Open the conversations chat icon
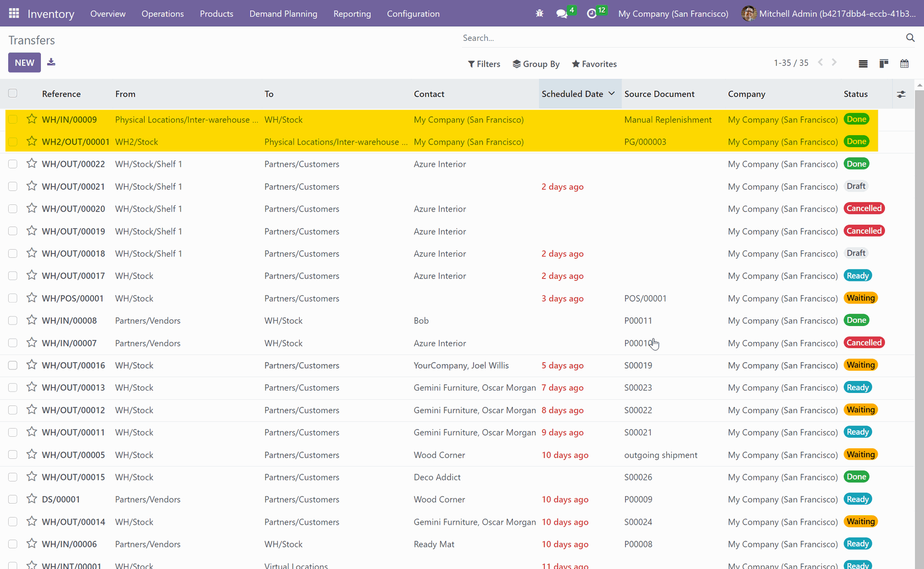 (561, 13)
